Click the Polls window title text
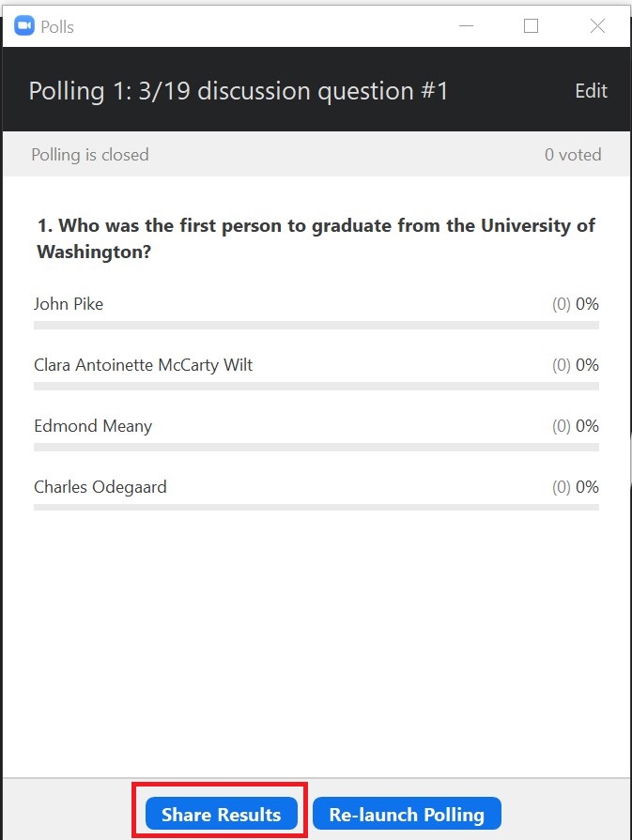Screen dimensions: 632x840 pyautogui.click(x=57, y=26)
